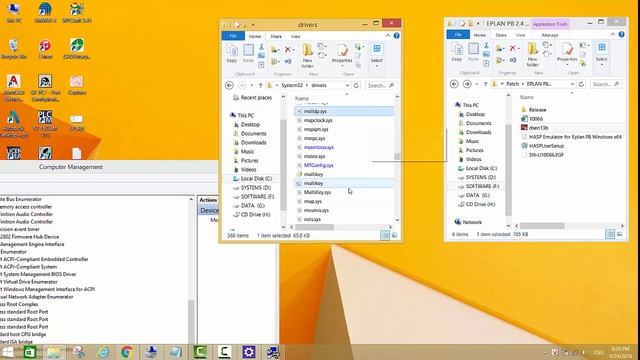Screen dimensions: 640x360
Task: Open the File tab in drivers window
Action: coord(233,36)
